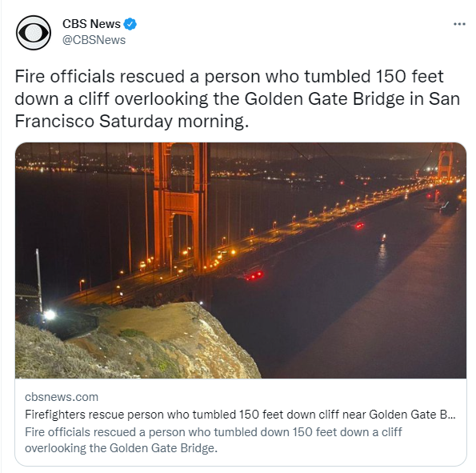This screenshot has height=473, width=476.
Task: Click the rocky cliff in the photo foreground
Action: pyautogui.click(x=137, y=342)
